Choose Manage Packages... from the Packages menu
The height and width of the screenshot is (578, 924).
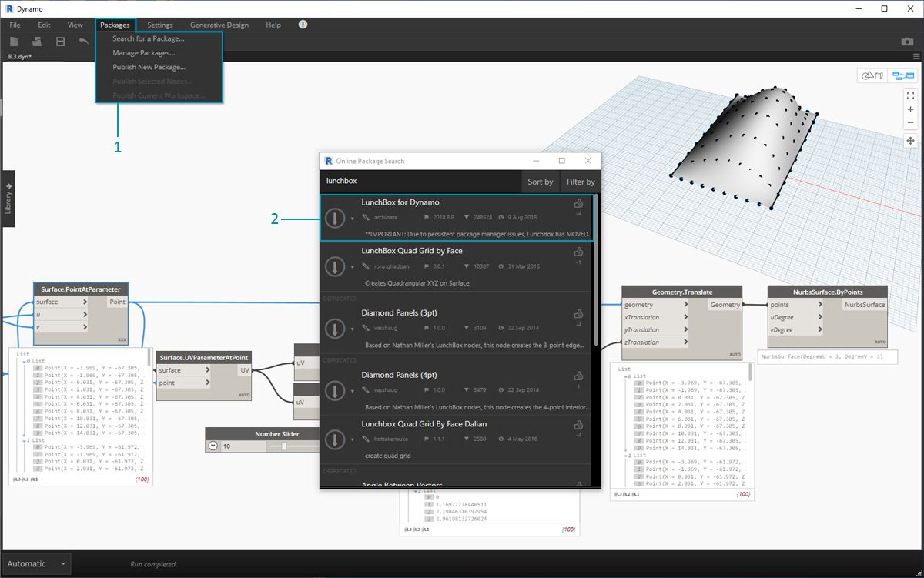(x=143, y=53)
